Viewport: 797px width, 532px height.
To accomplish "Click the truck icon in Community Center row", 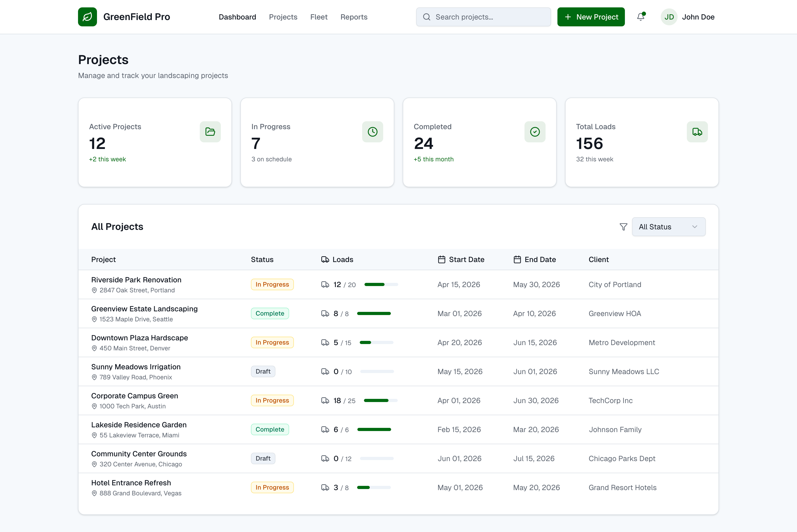I will (x=325, y=458).
